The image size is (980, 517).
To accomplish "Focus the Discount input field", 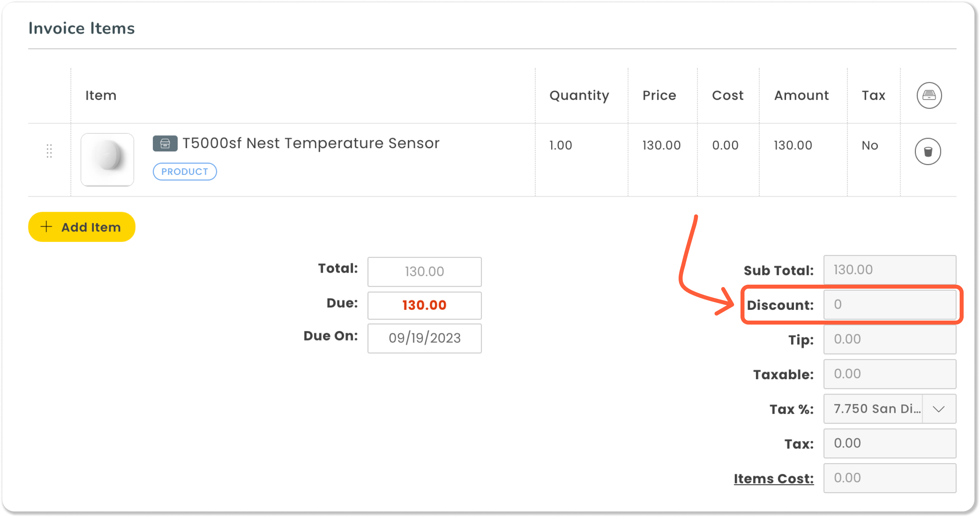I will coord(889,305).
